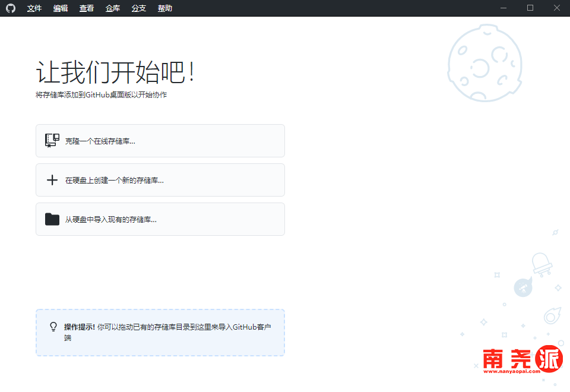Open the 编辑 menu
The image size is (570, 392).
(x=61, y=8)
